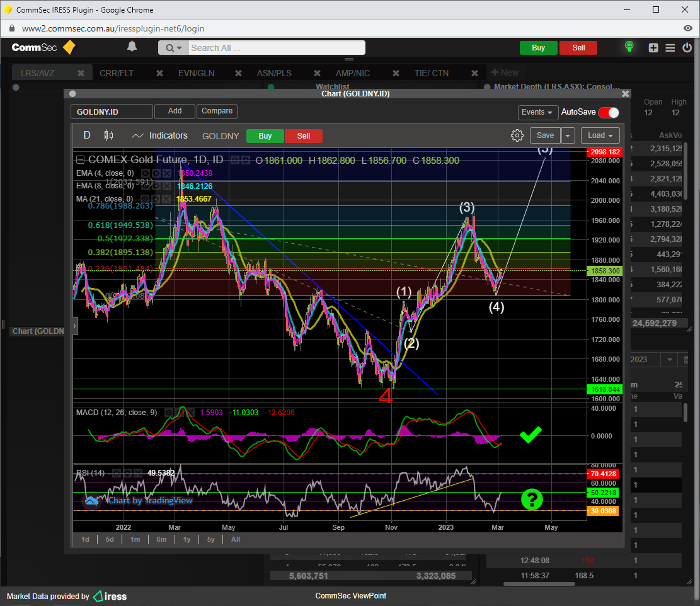This screenshot has height=606, width=700.
Task: Click the eye icon in address bar
Action: coord(688,28)
